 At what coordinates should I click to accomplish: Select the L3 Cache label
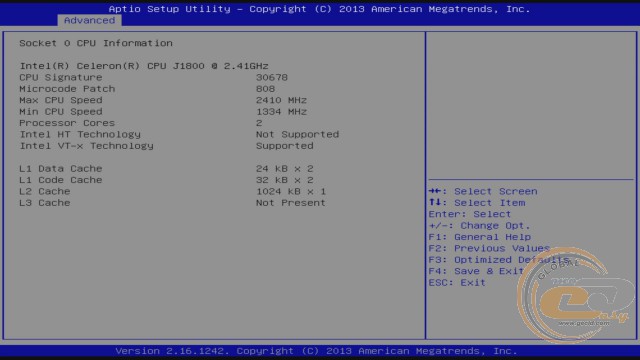coord(45,203)
